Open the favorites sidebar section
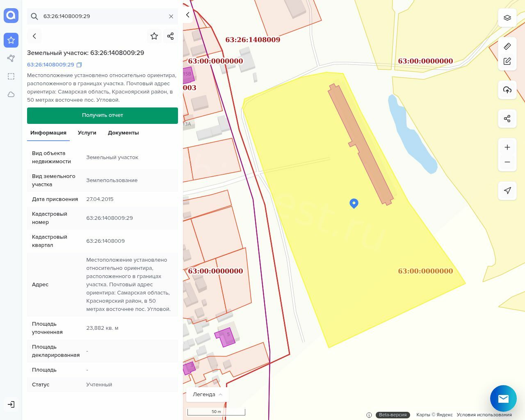The image size is (525, 420). coord(11,40)
